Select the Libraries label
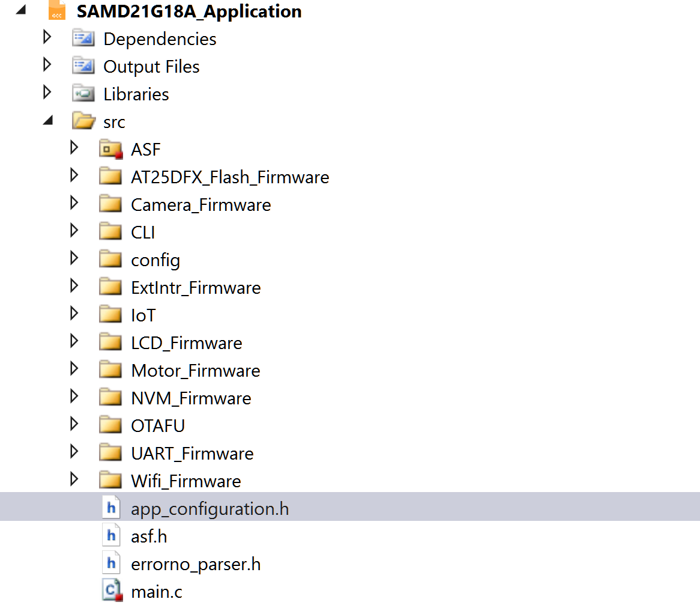Image resolution: width=700 pixels, height=605 pixels. point(136,94)
